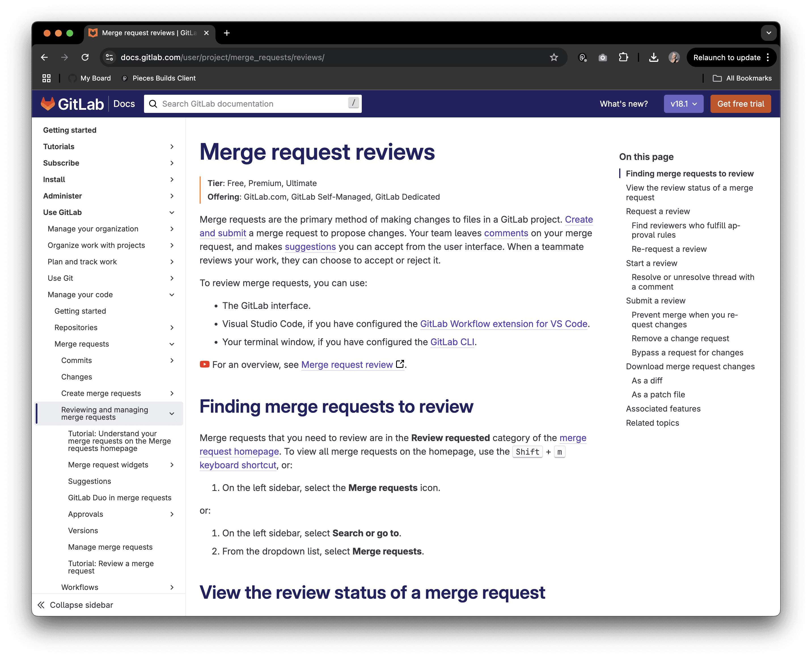Open the Versions sidebar page
Screen dimensions: 812x658
83,530
